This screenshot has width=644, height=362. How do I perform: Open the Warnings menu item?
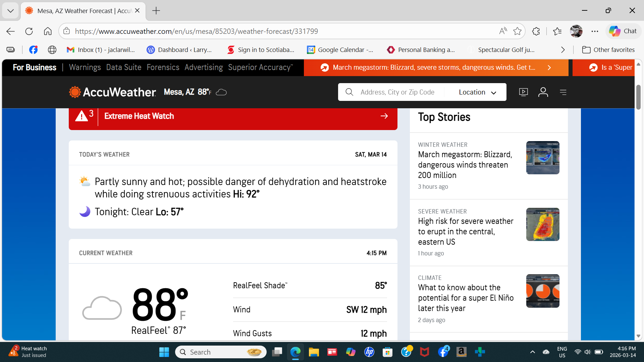[x=85, y=67]
